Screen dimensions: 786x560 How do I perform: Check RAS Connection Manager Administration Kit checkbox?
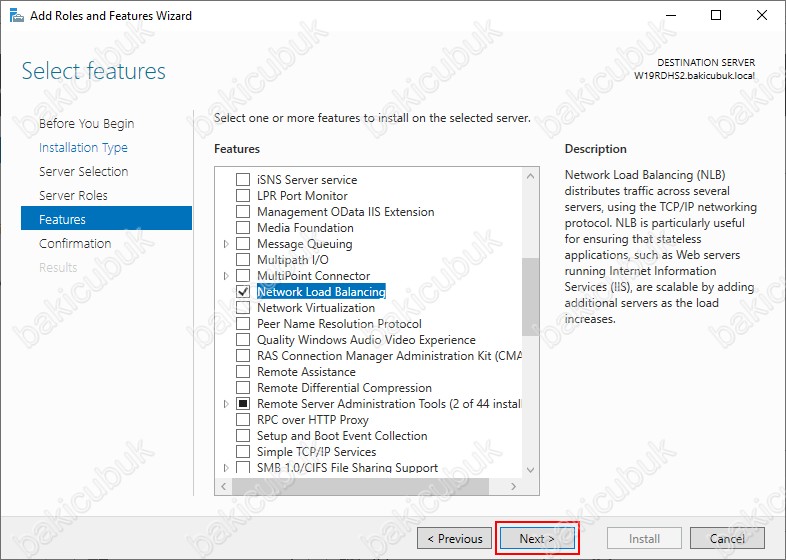243,356
